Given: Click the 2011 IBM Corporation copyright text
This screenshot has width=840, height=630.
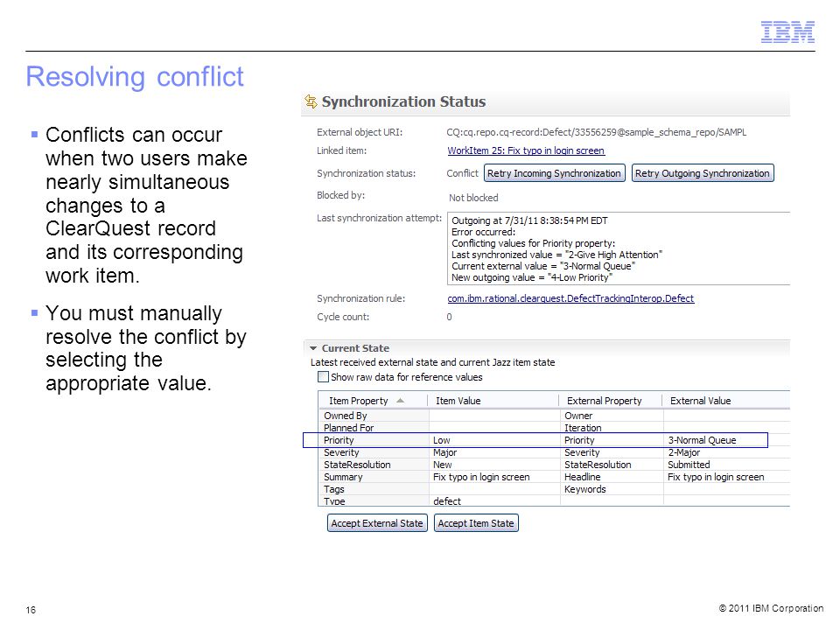Looking at the screenshot, I should tap(771, 608).
